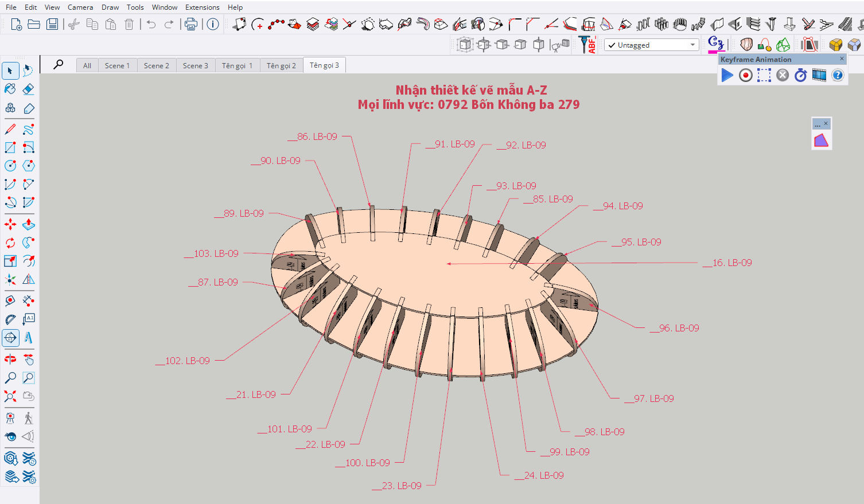864x504 pixels.
Task: Open the ABF extension tool icon
Action: tap(586, 45)
